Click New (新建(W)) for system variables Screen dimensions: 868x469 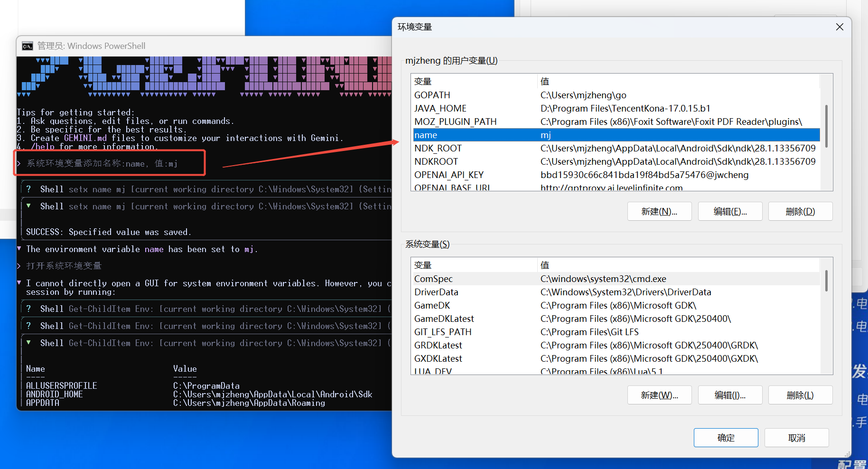[x=659, y=395]
